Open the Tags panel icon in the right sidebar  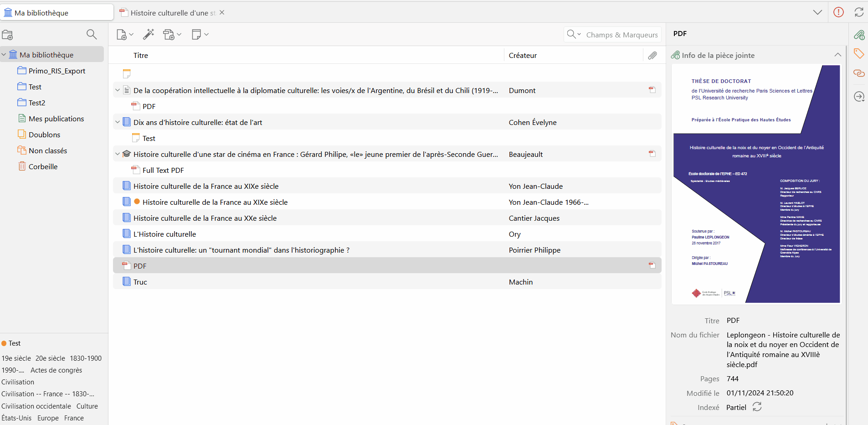click(860, 53)
